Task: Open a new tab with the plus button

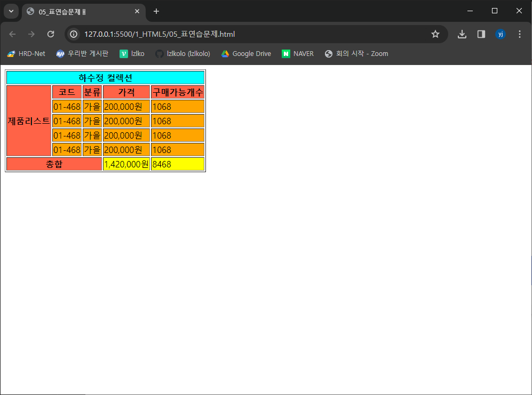Action: [155, 11]
